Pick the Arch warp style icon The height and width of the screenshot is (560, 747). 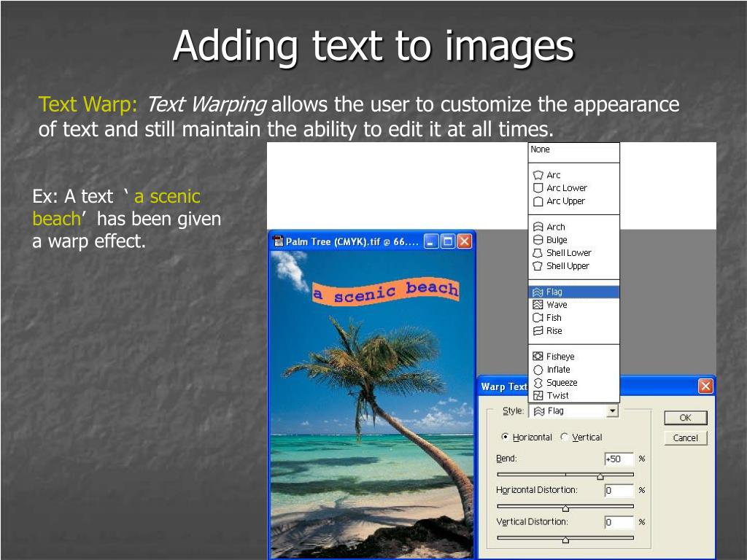point(538,227)
